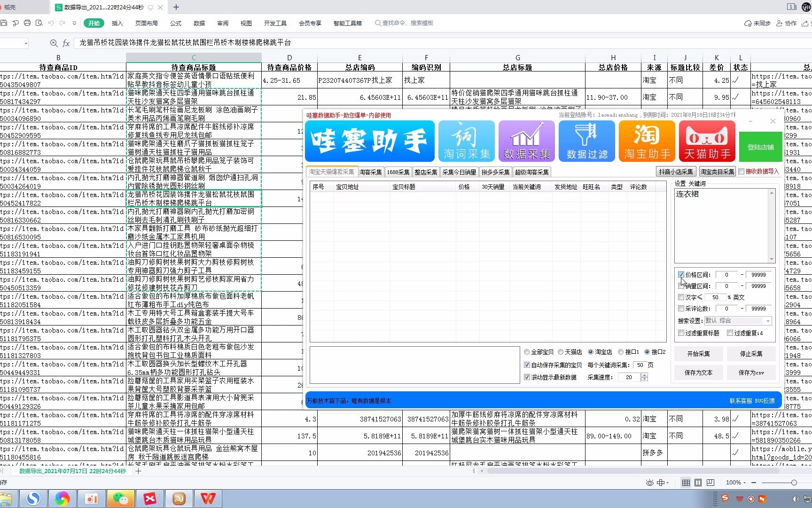This screenshot has width=812, height=508.
Task: Select the 全部宝贝 radio button
Action: (527, 352)
